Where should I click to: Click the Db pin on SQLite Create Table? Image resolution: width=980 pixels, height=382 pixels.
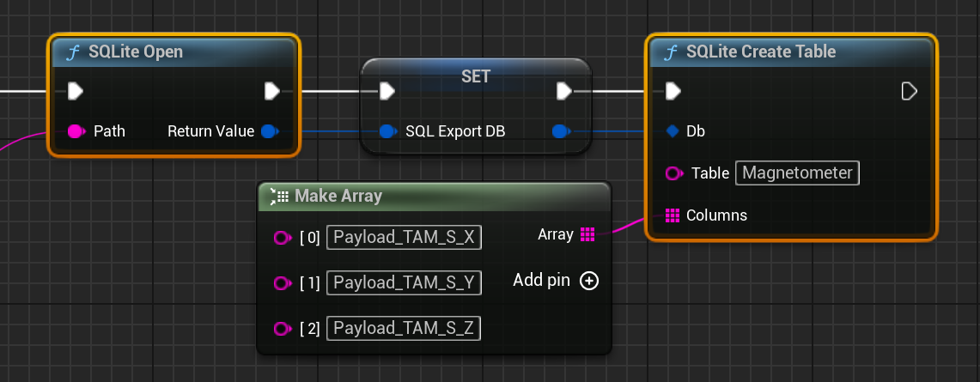pos(673,131)
